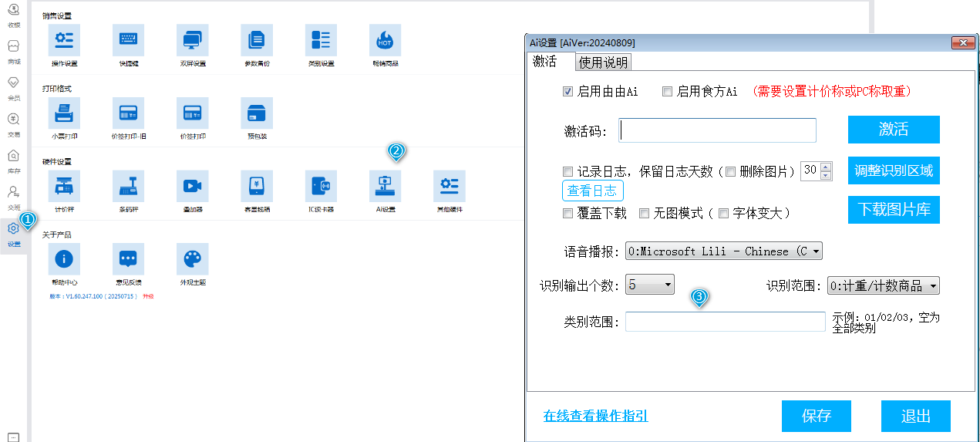Increase the log retention days stepper

pyautogui.click(x=827, y=167)
